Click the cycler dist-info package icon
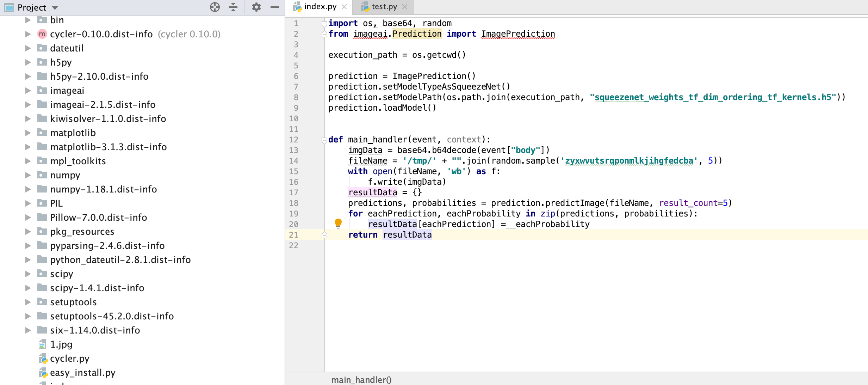 42,34
